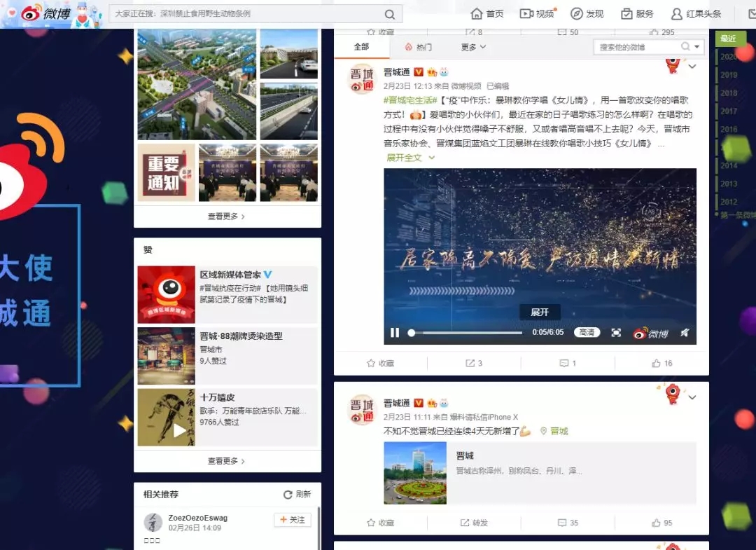The image size is (756, 550).
Task: Open 服务 services in top navigation
Action: pyautogui.click(x=637, y=14)
